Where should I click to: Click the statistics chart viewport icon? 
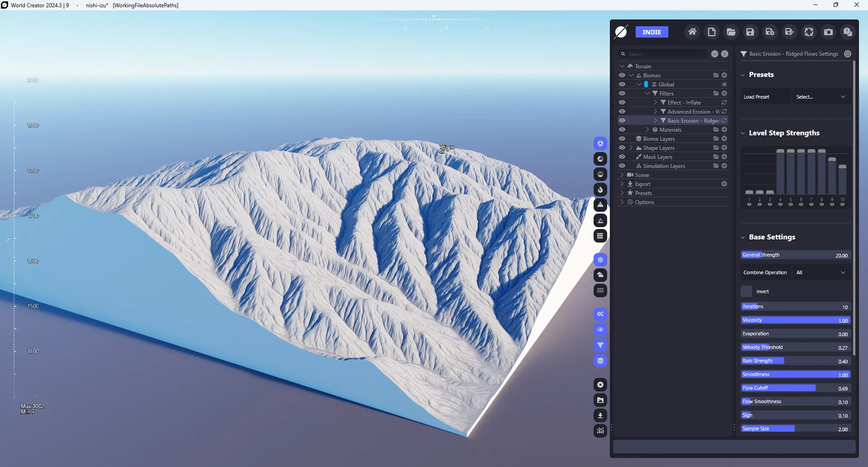pyautogui.click(x=600, y=431)
